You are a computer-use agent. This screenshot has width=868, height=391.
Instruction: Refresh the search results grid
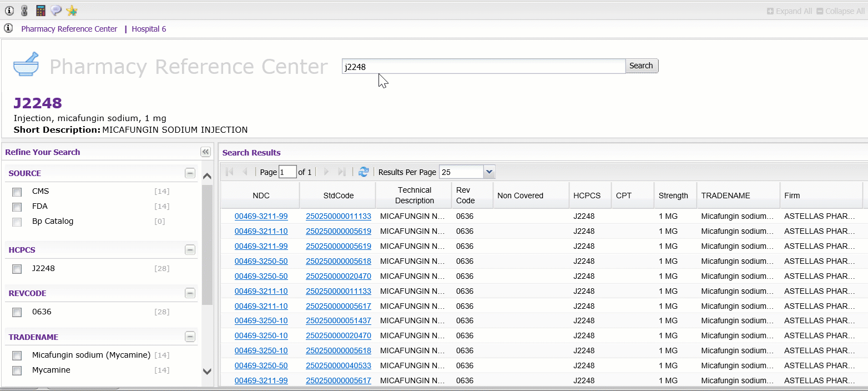coord(364,172)
